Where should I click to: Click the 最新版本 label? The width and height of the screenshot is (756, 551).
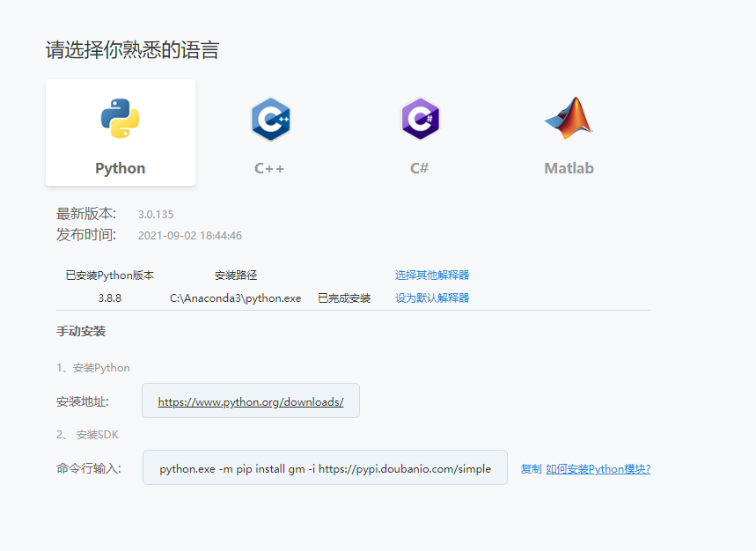coord(86,214)
